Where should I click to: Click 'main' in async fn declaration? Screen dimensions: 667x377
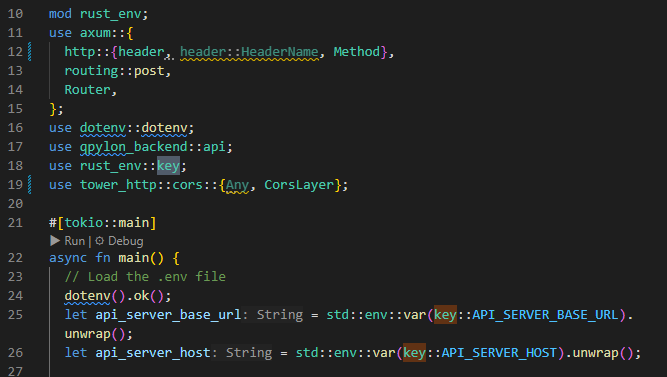click(134, 257)
